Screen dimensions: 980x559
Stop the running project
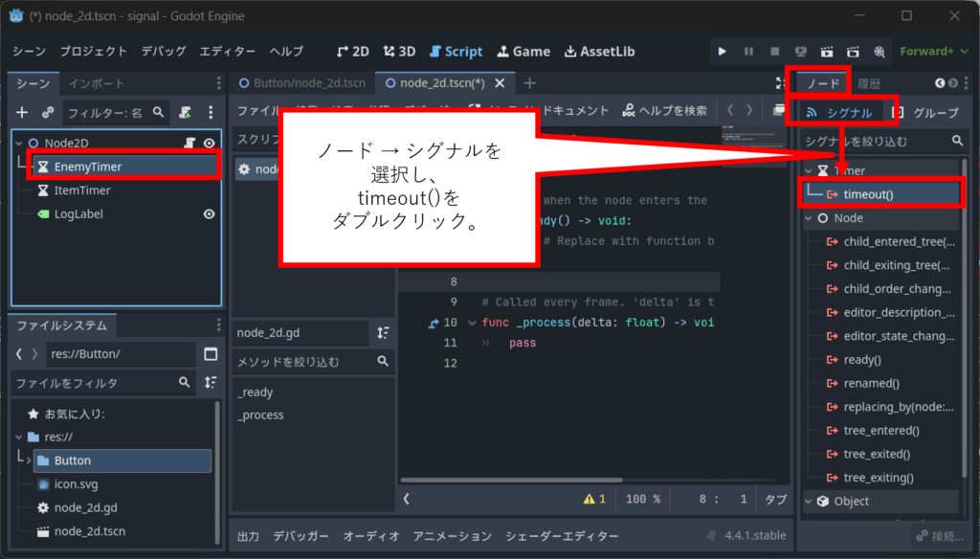coord(774,52)
